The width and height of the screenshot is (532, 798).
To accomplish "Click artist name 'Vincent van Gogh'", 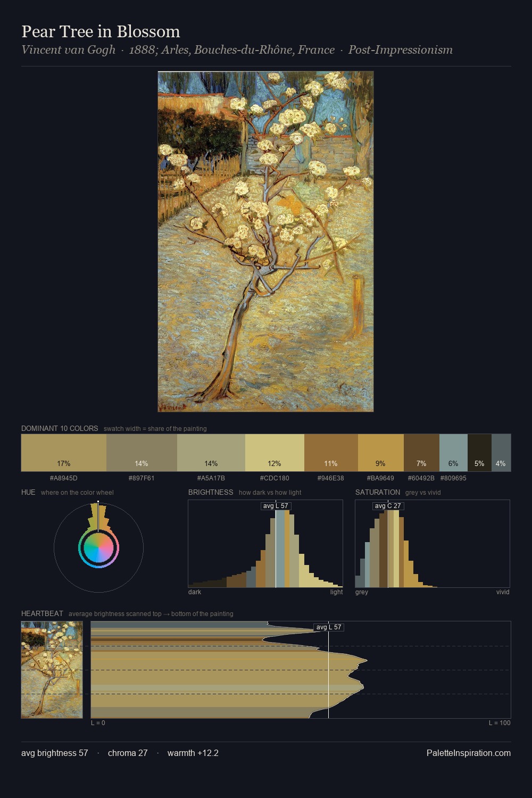I will point(68,50).
